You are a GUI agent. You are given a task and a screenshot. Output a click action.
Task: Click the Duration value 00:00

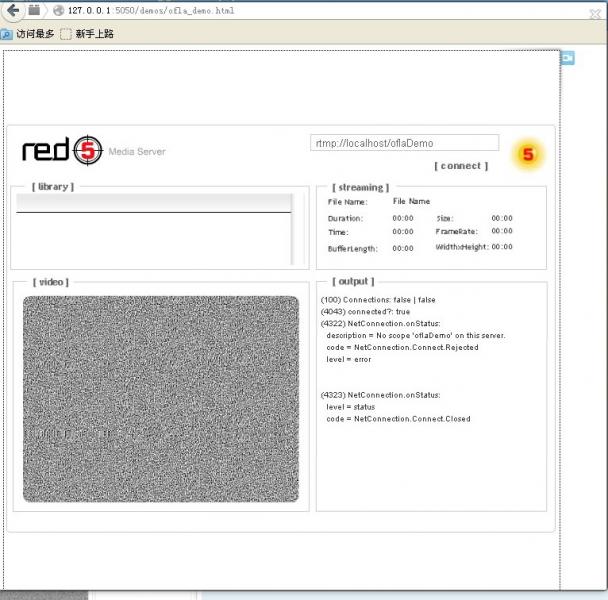pyautogui.click(x=403, y=218)
